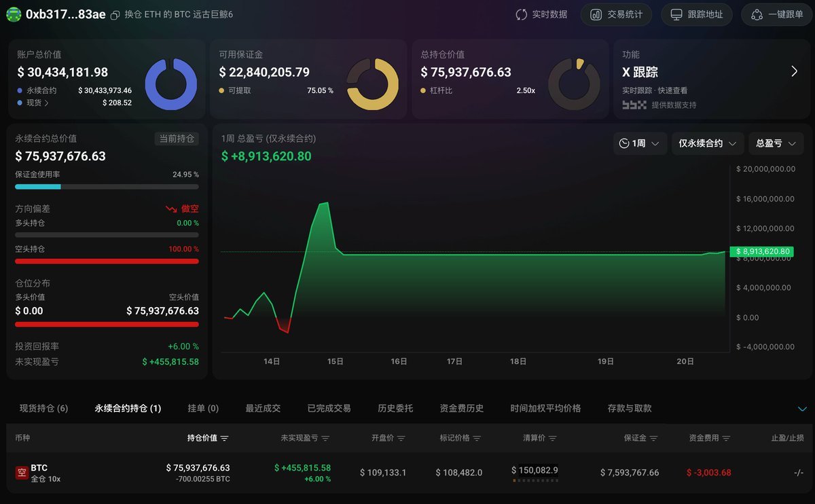Screen dimensions: 815x504
Task: Click the sort icon next to 未实现盈亏
Action: 325,439
